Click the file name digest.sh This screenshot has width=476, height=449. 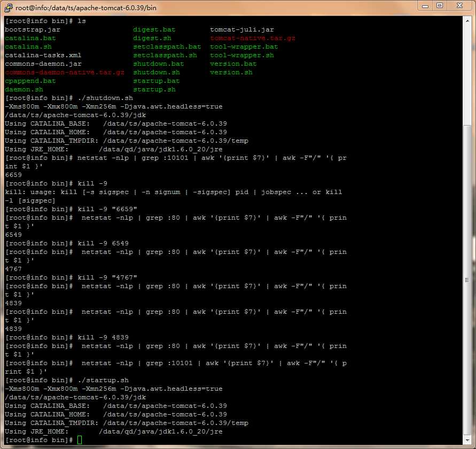(152, 38)
